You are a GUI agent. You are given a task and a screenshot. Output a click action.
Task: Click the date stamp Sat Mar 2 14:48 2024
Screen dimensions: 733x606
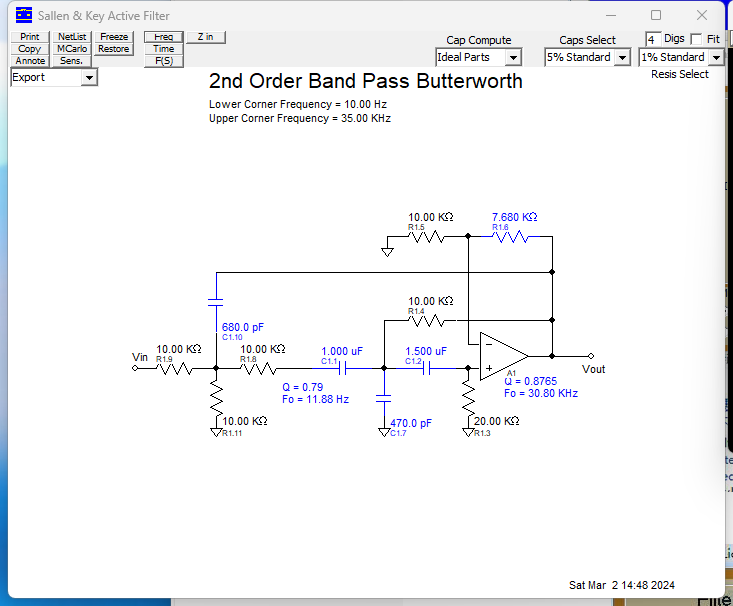pos(622,585)
